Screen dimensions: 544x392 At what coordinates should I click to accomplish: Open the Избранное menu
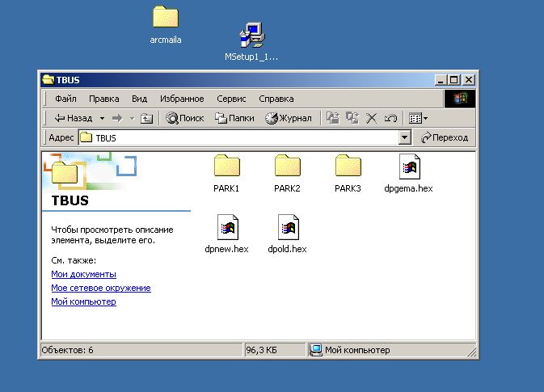[182, 99]
